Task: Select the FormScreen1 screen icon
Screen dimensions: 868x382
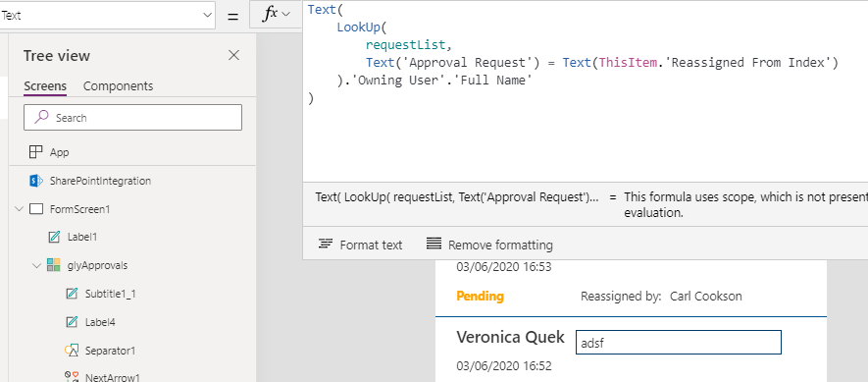Action: pos(36,209)
